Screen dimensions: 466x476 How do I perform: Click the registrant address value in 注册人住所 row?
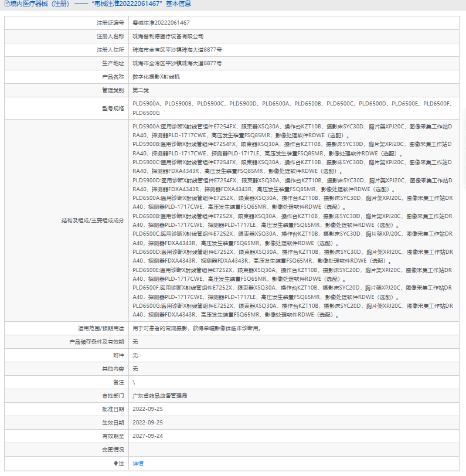[x=177, y=50]
